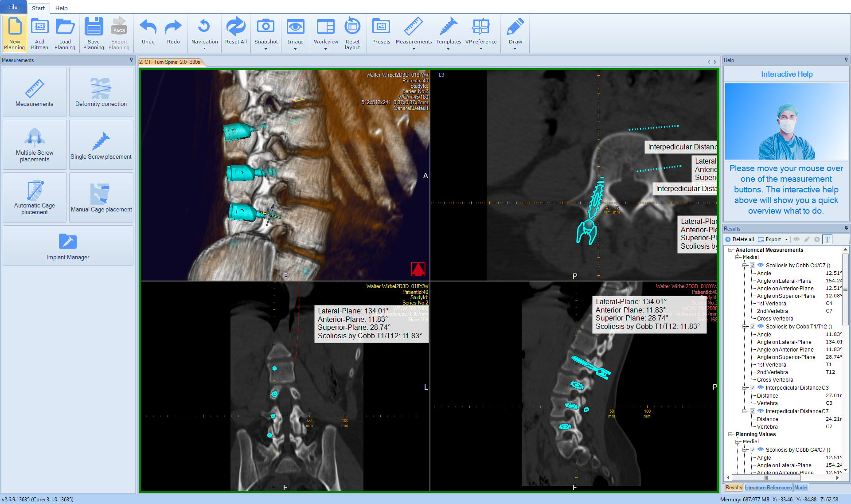Toggle visibility of Scoliosis by Cobb T1/T12
Viewport: 851px width, 504px height.
pyautogui.click(x=761, y=326)
